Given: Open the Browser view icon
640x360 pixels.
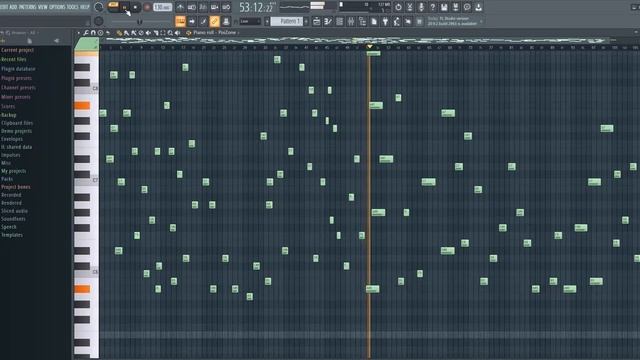Looking at the screenshot, I should click(x=362, y=21).
